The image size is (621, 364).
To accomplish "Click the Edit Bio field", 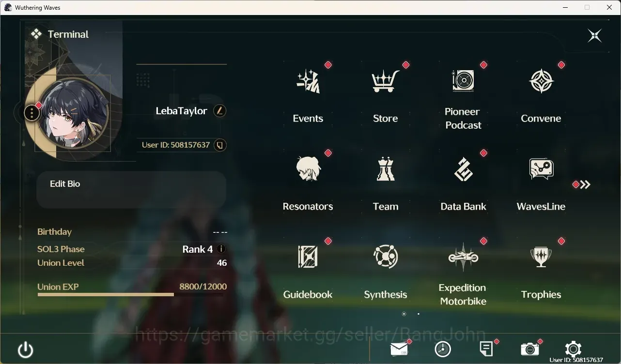I will (x=131, y=189).
